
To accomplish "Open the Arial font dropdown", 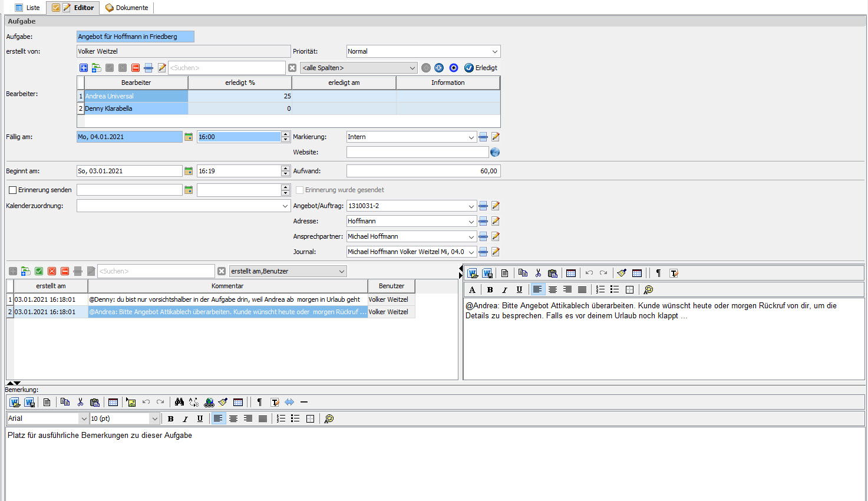I will [x=83, y=418].
